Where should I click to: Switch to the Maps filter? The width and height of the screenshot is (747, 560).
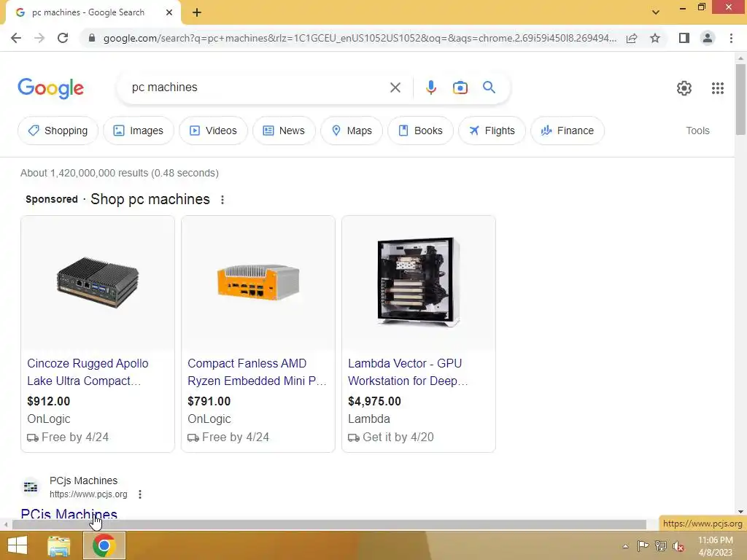click(351, 131)
